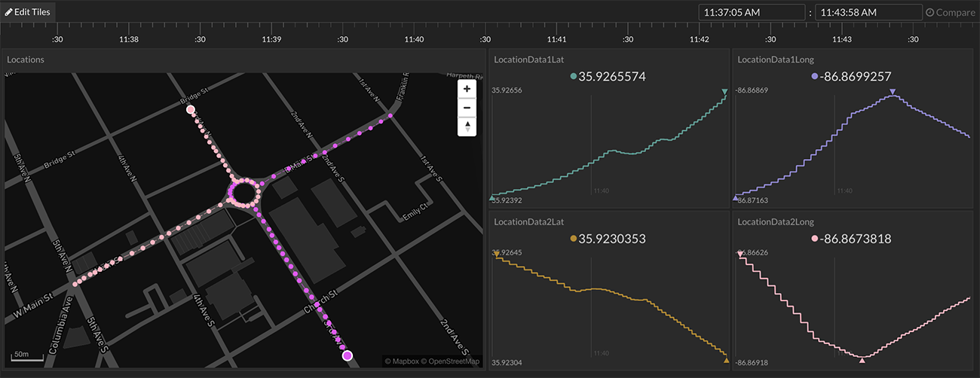This screenshot has width=980, height=378.
Task: Click the teal LocationData1Lat legend dot
Action: (574, 77)
